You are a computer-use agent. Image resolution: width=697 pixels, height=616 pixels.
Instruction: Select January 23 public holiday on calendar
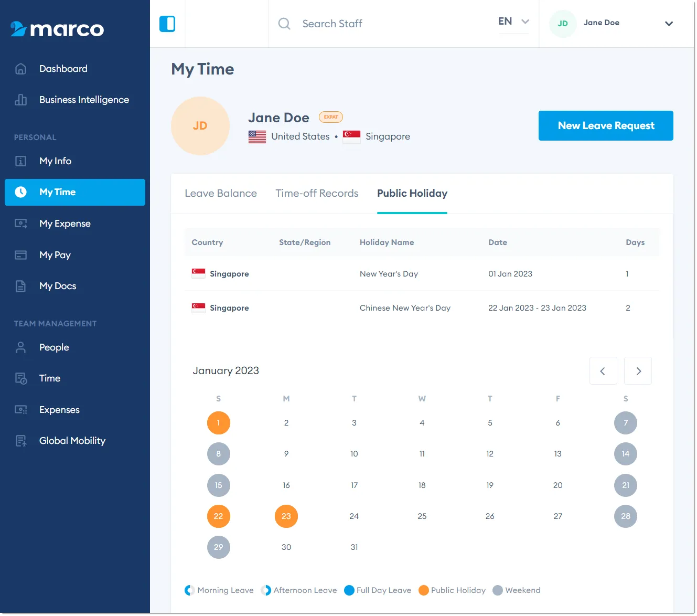[286, 516]
